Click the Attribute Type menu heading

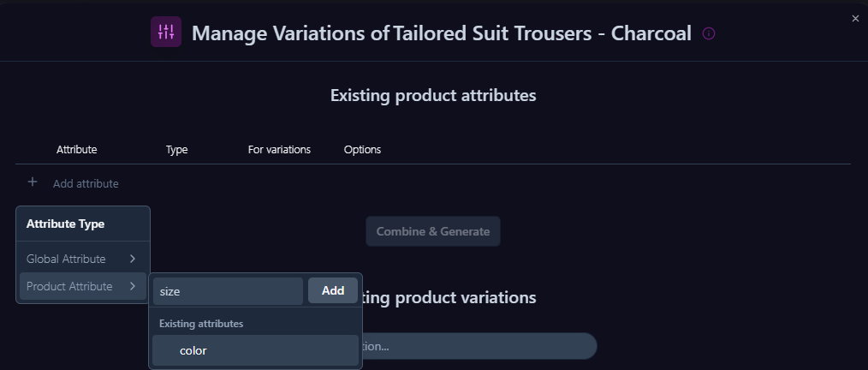(x=66, y=224)
